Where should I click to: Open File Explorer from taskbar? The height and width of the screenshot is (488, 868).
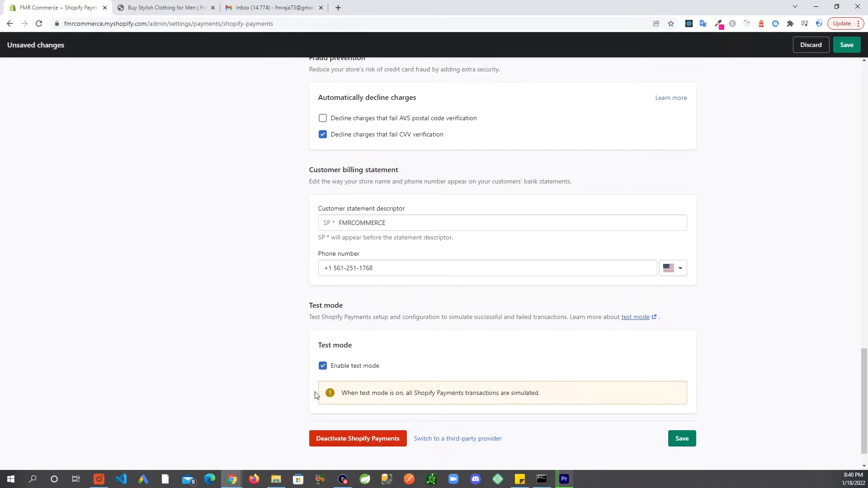click(x=276, y=479)
